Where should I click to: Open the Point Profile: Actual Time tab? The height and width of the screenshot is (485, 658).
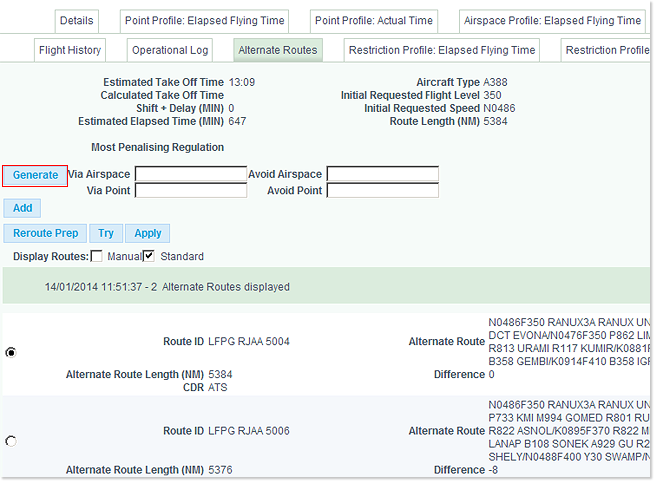pos(373,20)
